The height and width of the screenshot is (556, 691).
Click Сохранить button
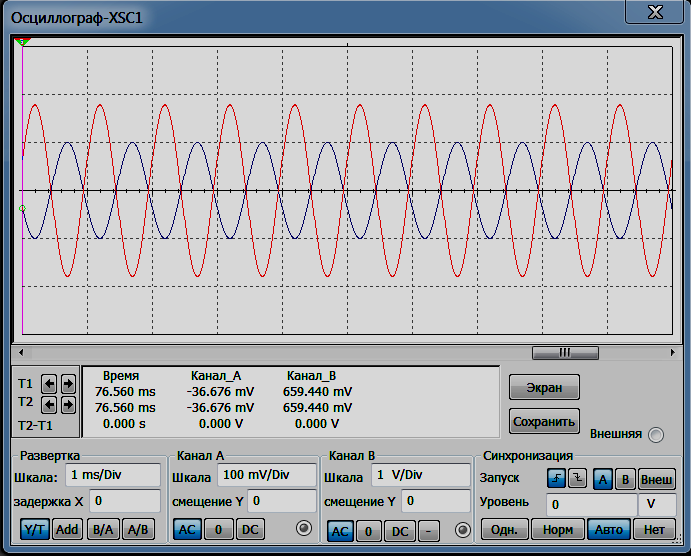(x=544, y=421)
